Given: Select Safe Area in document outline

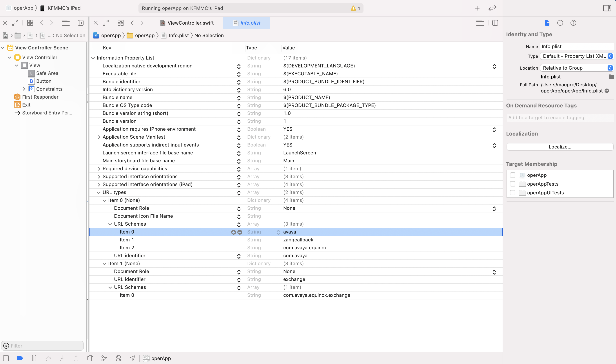Looking at the screenshot, I should (x=47, y=73).
